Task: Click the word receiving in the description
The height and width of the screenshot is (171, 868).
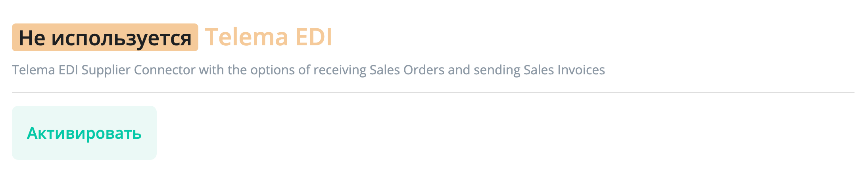Action: pyautogui.click(x=340, y=70)
